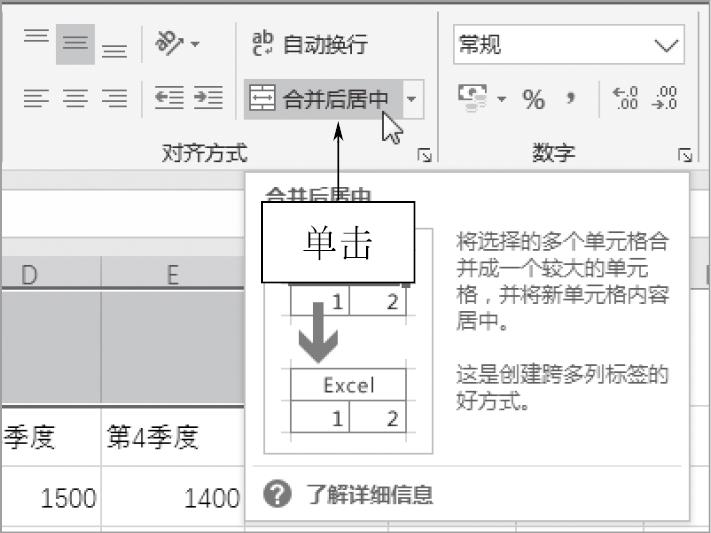The height and width of the screenshot is (533, 711).
Task: Select the Middle Align icon
Action: point(75,44)
